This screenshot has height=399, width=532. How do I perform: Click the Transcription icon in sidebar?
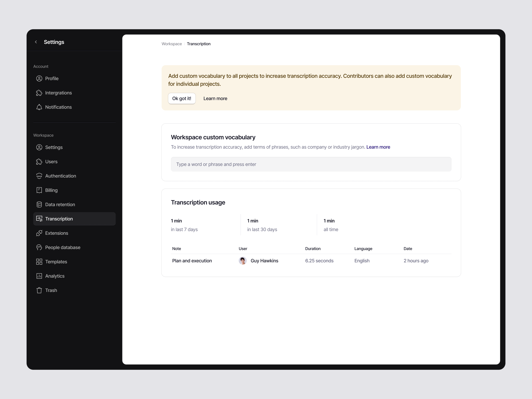pyautogui.click(x=39, y=219)
